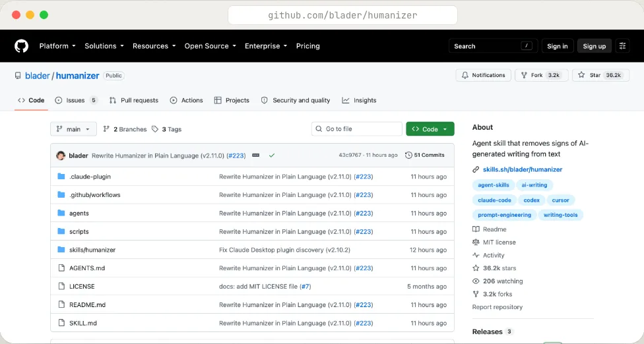
Task: Open the skills.sh/blader/humanizer link
Action: pos(523,169)
